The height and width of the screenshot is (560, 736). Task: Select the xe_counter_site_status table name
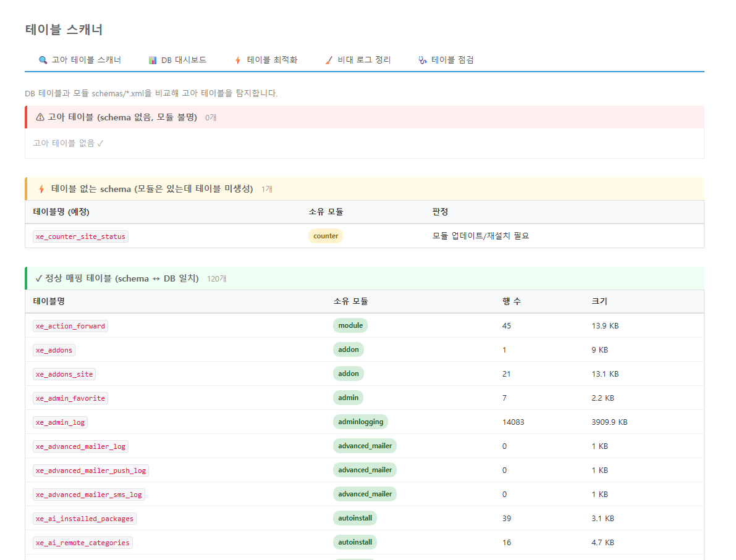(x=80, y=236)
